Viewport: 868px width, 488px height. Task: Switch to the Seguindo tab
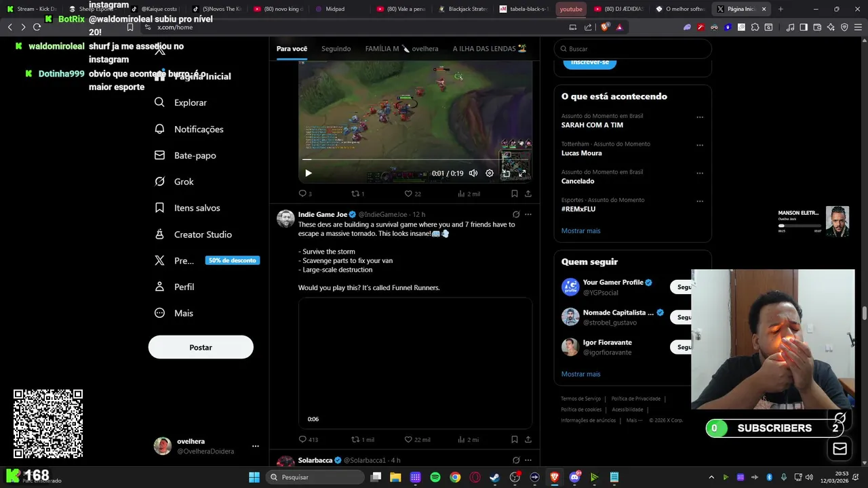[x=336, y=49]
